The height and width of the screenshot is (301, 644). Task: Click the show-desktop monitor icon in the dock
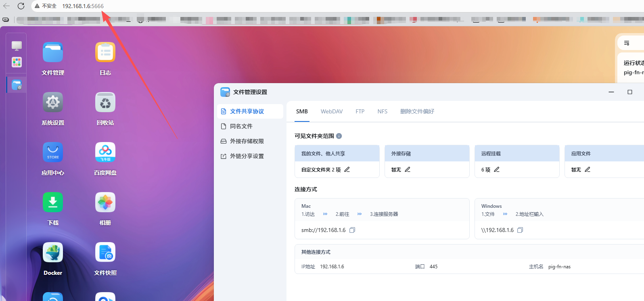17,46
